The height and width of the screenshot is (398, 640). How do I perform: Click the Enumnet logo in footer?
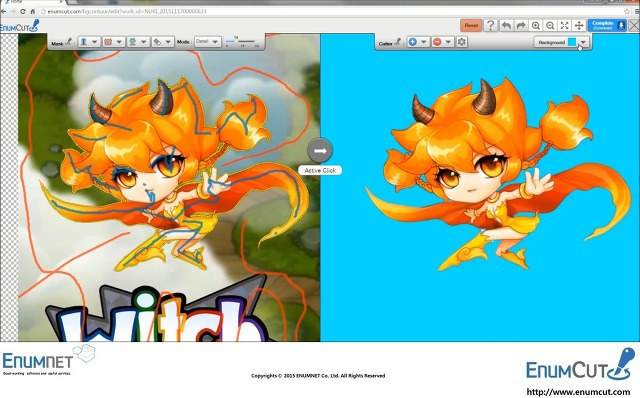tap(49, 360)
